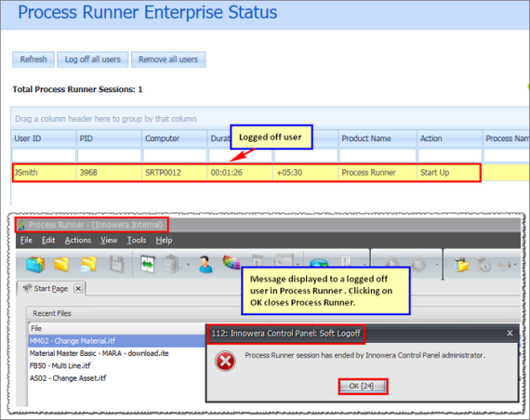This screenshot has height=420, width=530.
Task: Click the user profile person icon
Action: (205, 264)
